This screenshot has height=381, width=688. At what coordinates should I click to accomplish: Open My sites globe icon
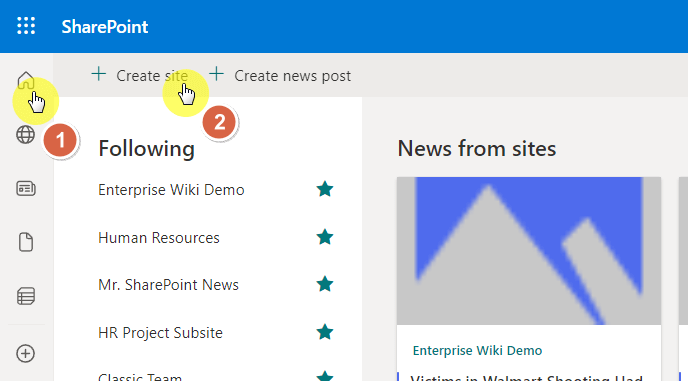click(26, 135)
